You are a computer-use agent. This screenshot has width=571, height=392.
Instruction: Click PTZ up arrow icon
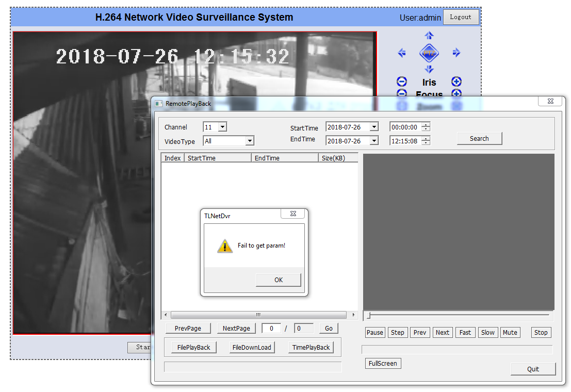point(429,36)
